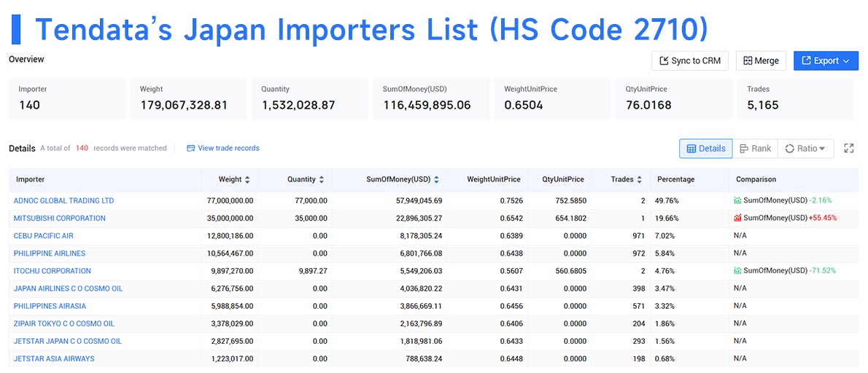Screen dimensions: 868x373
Task: Select WeightUnitPrice value 0.5607
Action: coord(511,271)
